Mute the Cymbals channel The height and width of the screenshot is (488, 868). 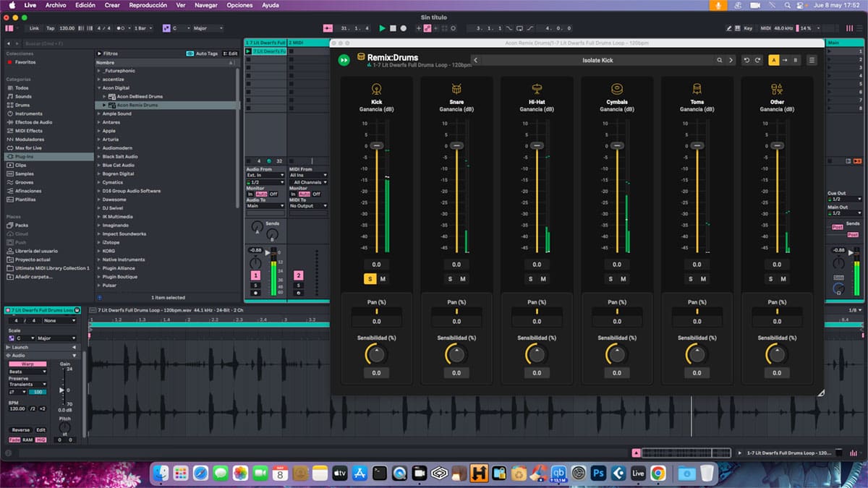coord(624,279)
